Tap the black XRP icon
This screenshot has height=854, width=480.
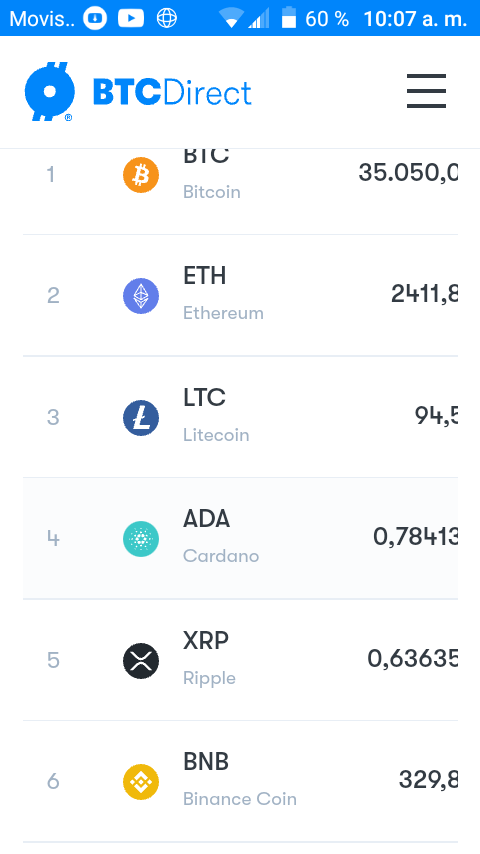141,661
